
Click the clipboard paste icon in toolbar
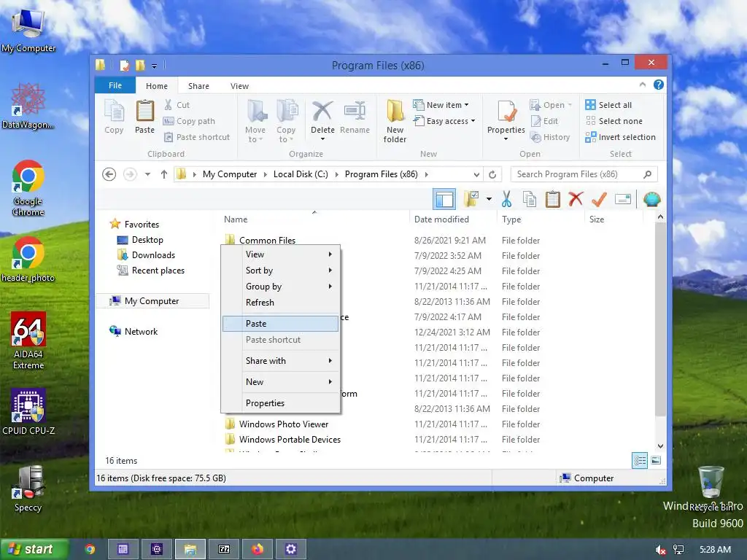tap(553, 199)
